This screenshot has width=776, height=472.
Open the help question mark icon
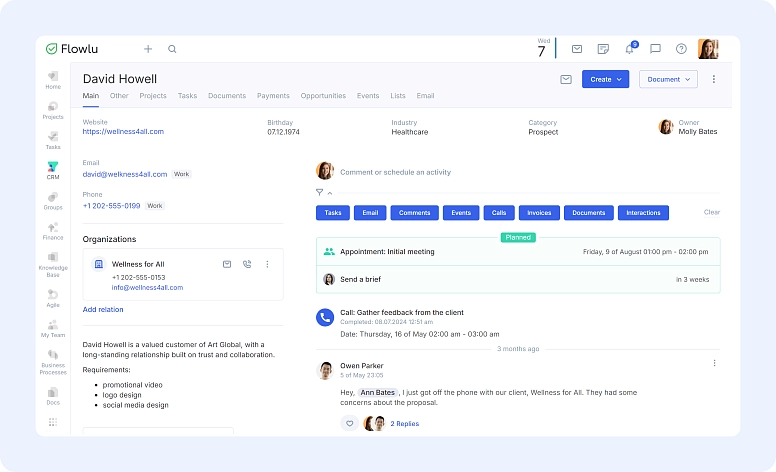[681, 49]
